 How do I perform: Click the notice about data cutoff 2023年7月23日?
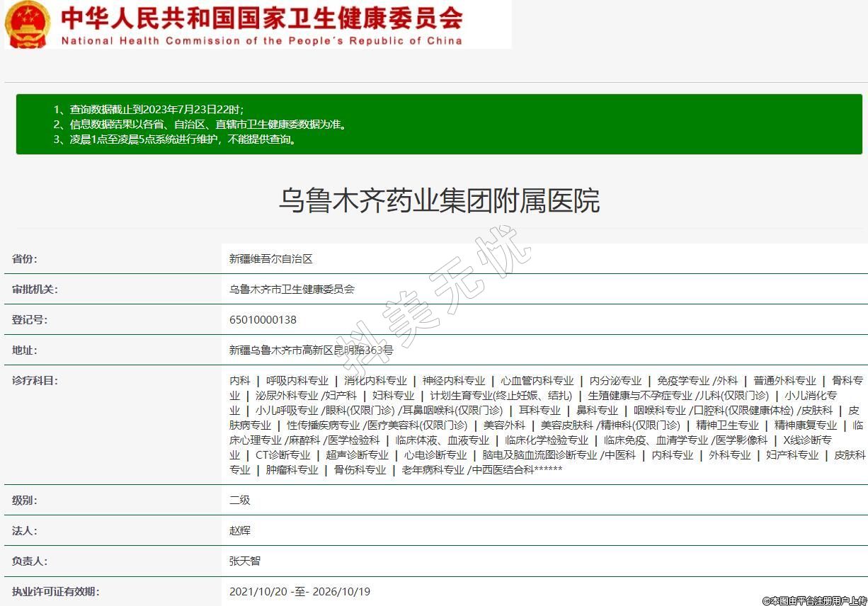click(x=149, y=110)
